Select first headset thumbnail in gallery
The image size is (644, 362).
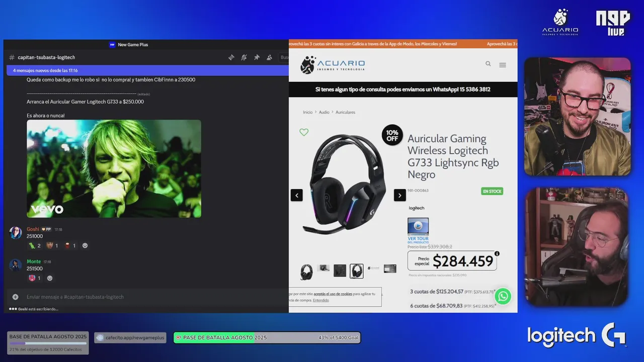pyautogui.click(x=306, y=271)
